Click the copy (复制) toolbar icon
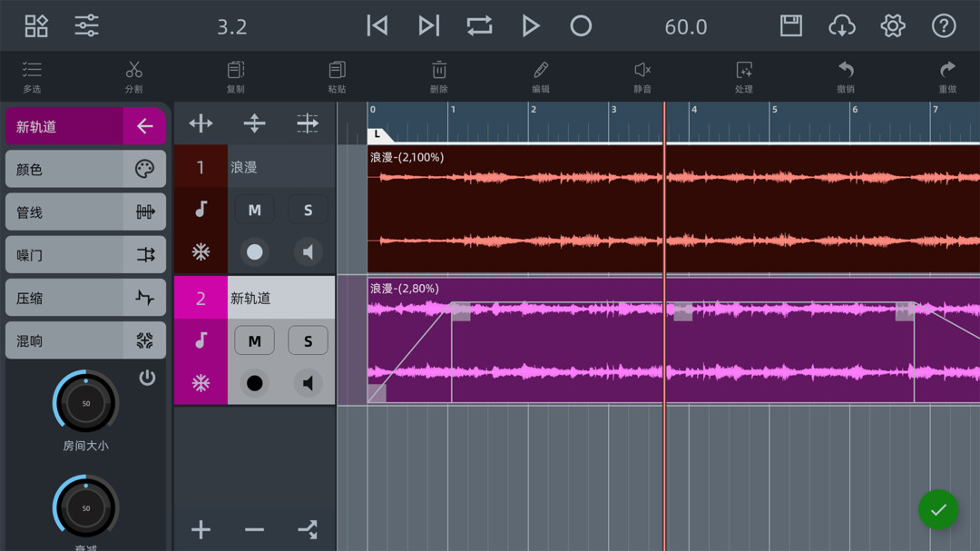The height and width of the screenshot is (551, 980). 235,76
